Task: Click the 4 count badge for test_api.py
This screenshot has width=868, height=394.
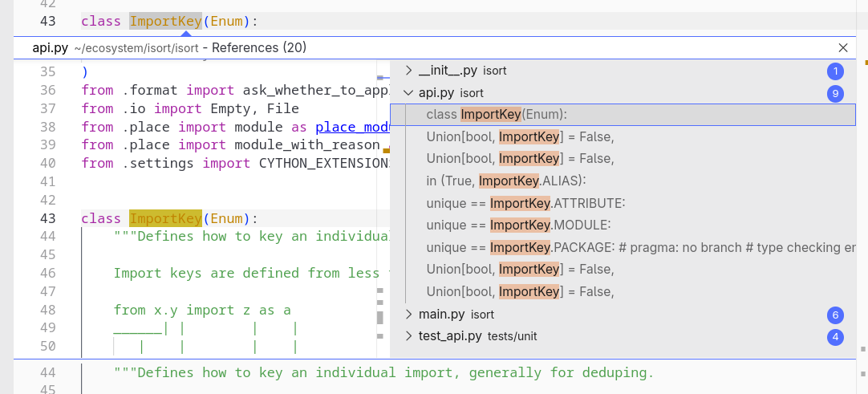Action: [x=835, y=337]
